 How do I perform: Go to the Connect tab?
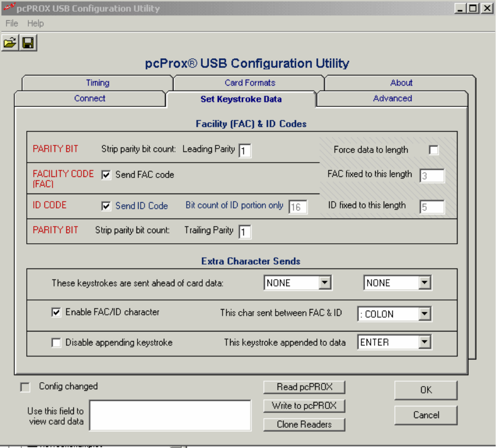(x=90, y=98)
